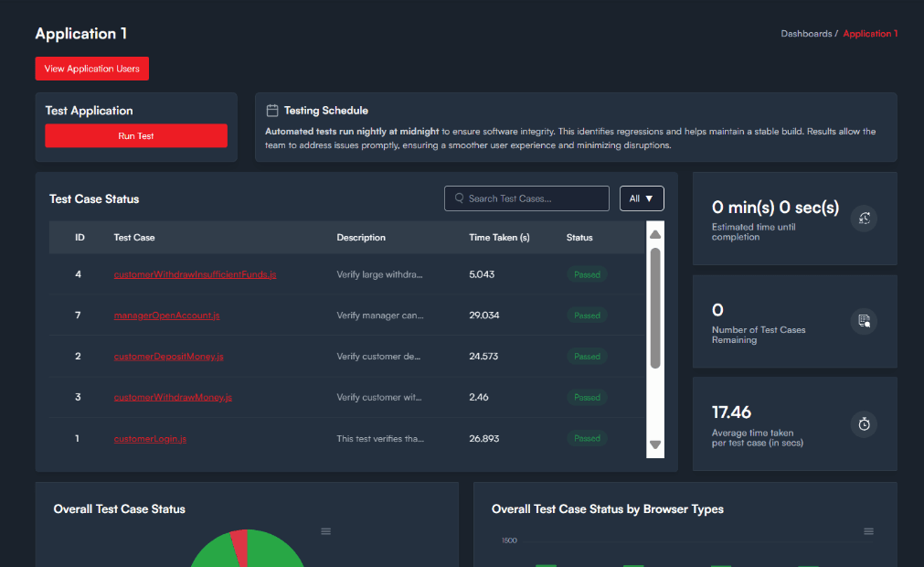
Task: Open the managerOpenAccount.js test case link
Action: [x=166, y=316]
